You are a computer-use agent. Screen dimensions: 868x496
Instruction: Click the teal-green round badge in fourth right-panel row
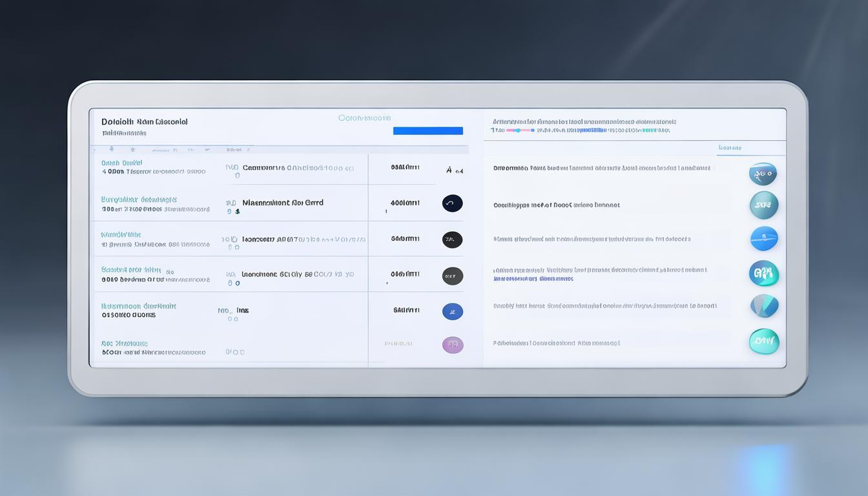[763, 273]
